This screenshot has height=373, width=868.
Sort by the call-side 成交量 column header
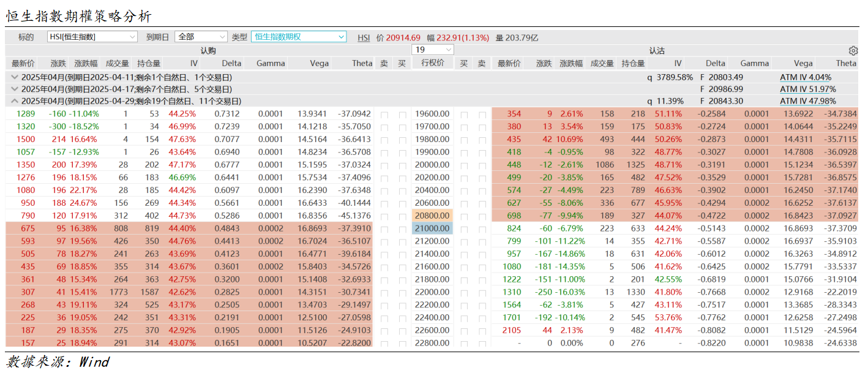pyautogui.click(x=117, y=63)
